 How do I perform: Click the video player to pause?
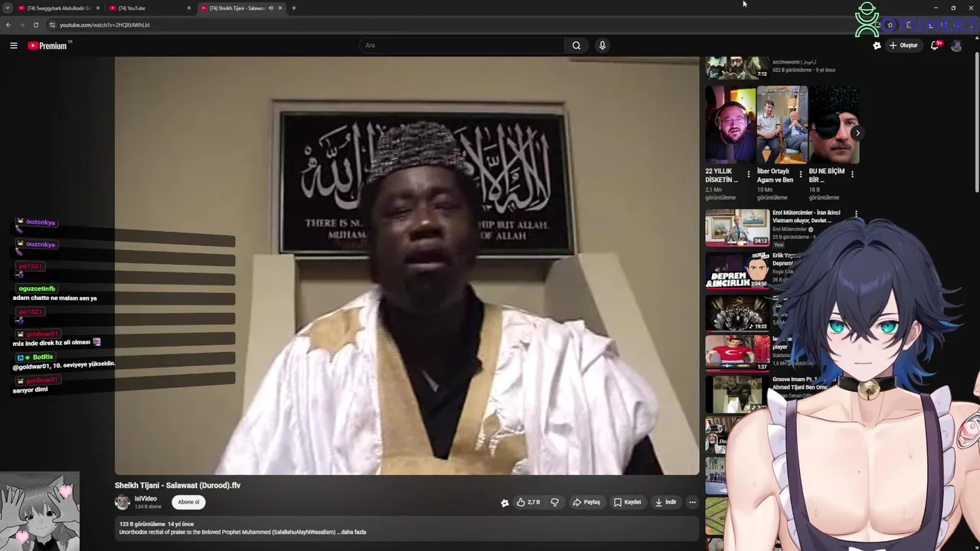pos(407,266)
